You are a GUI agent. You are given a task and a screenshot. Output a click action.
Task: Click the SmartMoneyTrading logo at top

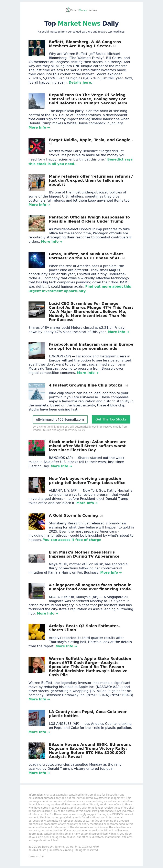pos(81,10)
